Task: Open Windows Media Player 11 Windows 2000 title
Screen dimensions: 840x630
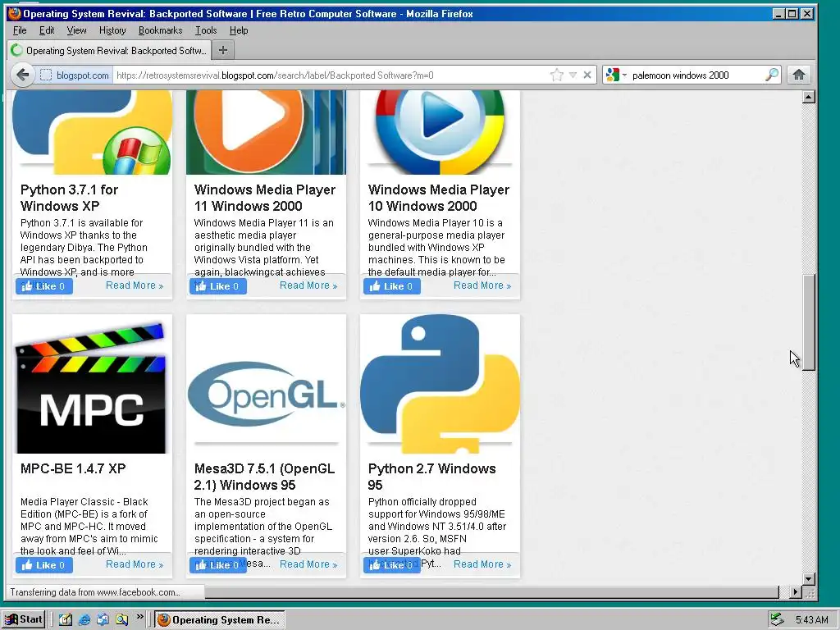Action: [x=265, y=198]
